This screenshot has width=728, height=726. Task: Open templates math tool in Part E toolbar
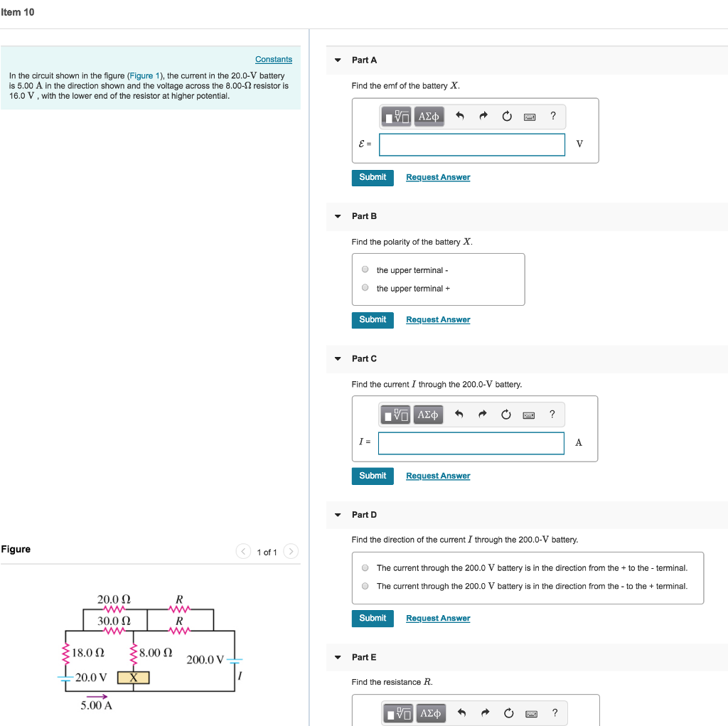[398, 713]
